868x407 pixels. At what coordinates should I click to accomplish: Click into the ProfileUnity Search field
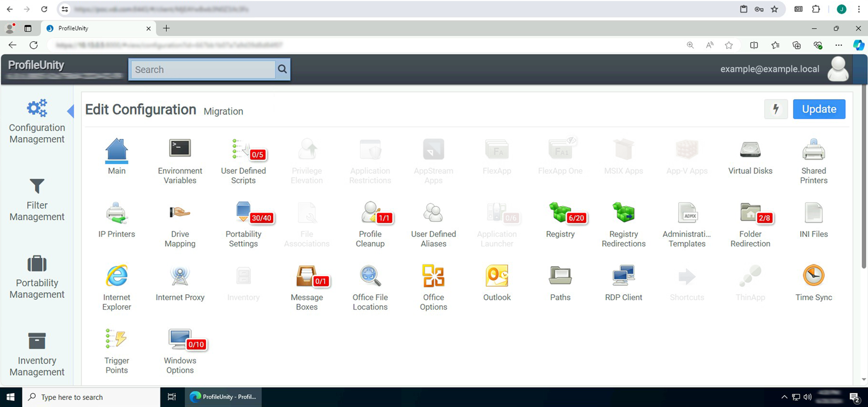203,69
